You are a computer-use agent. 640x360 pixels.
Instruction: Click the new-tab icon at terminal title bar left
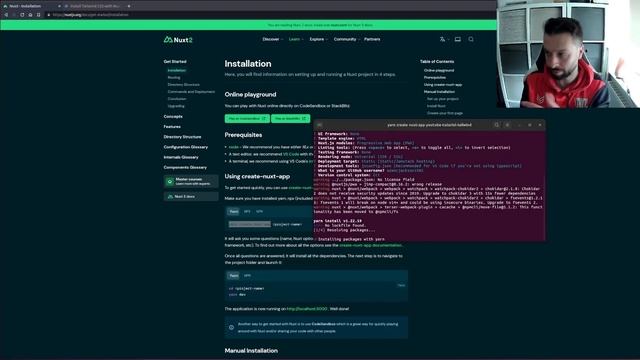click(x=320, y=125)
